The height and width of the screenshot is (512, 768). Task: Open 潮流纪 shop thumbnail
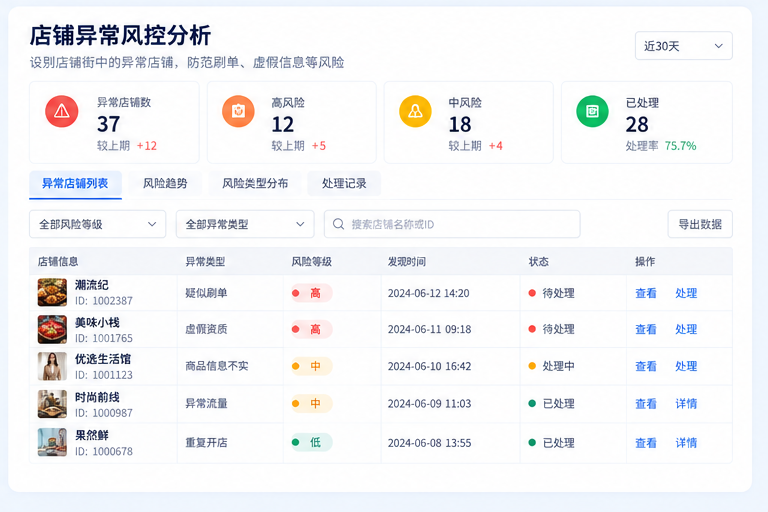(x=52, y=293)
